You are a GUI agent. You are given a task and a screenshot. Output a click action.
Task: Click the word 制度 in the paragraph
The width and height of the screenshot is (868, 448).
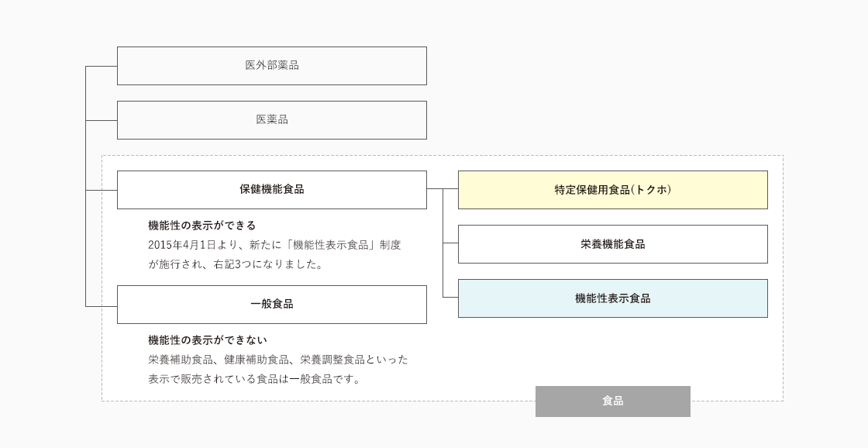pos(391,245)
